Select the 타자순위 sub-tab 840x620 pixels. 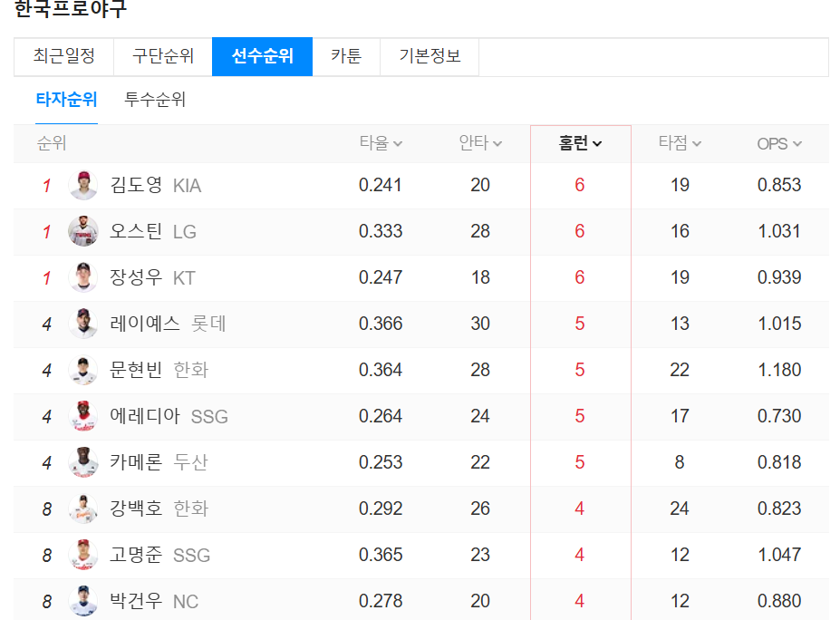(x=66, y=100)
